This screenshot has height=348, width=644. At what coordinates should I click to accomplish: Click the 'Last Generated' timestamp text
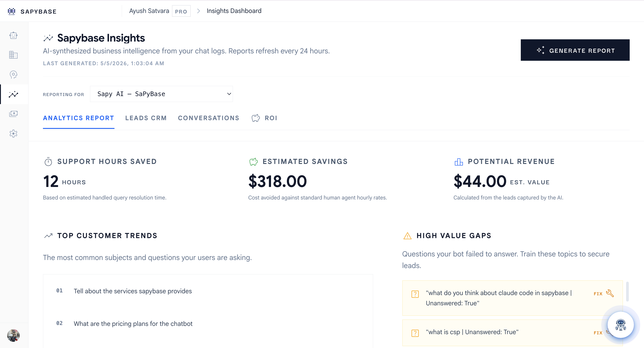click(104, 63)
